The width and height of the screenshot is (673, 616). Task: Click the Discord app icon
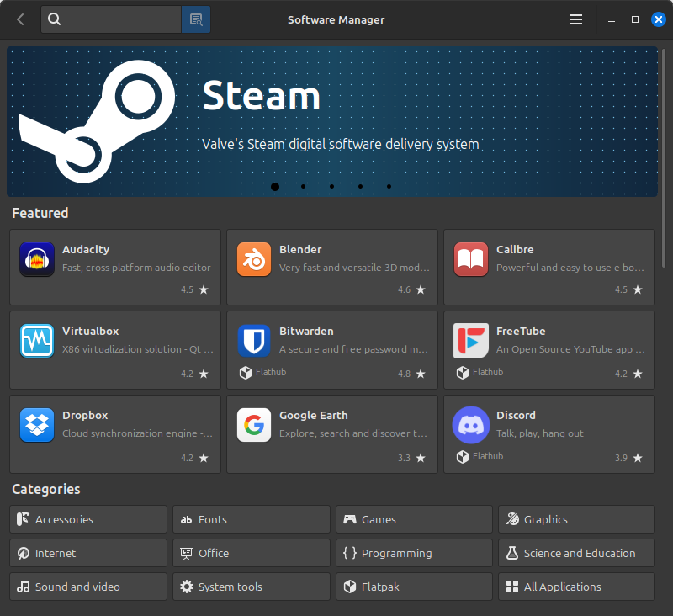(471, 425)
